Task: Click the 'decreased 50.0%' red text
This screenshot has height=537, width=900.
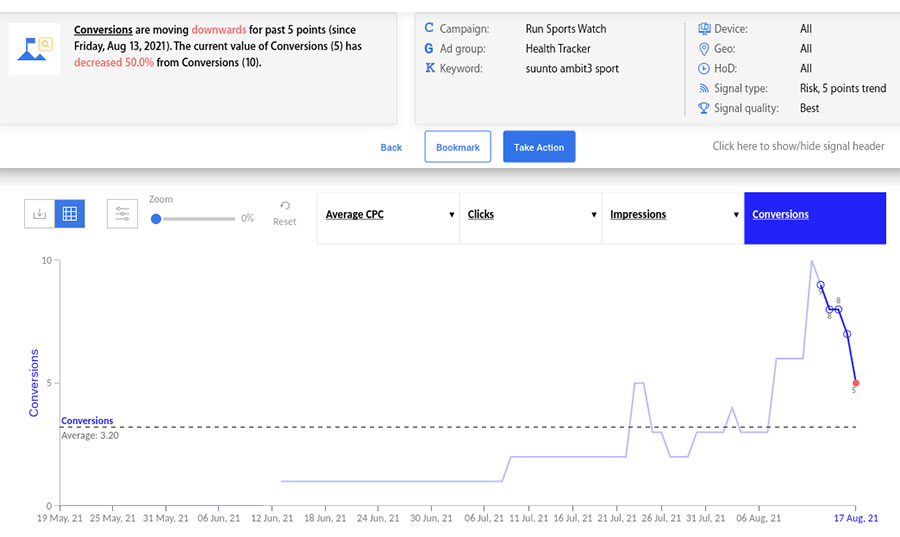Action: 114,63
